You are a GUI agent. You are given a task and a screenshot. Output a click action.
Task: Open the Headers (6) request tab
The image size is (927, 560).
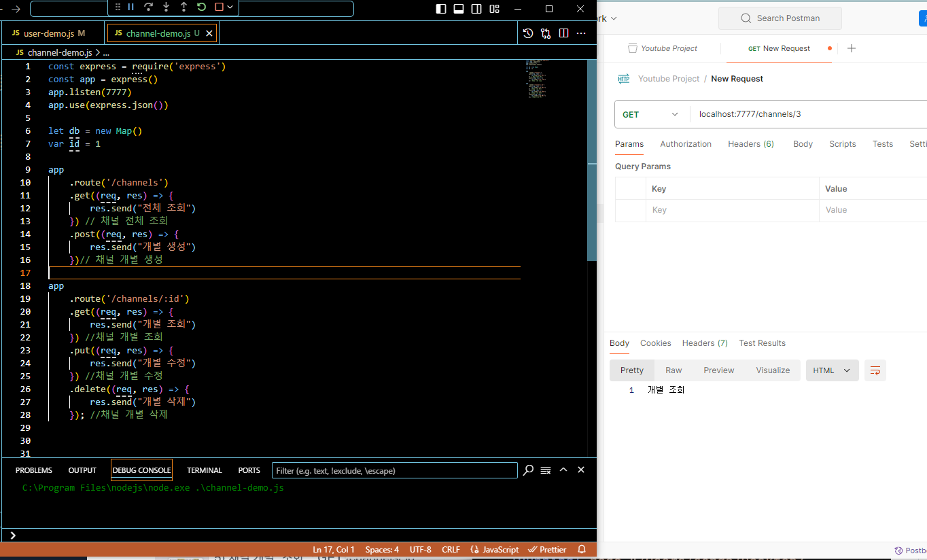pos(751,144)
